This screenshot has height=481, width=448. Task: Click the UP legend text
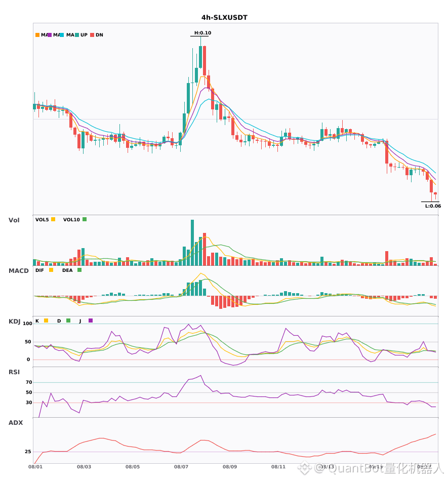tap(84, 35)
